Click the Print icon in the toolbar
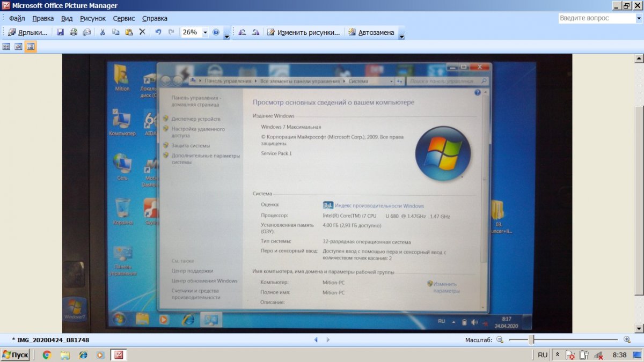The height and width of the screenshot is (362, 644). pos(74,32)
